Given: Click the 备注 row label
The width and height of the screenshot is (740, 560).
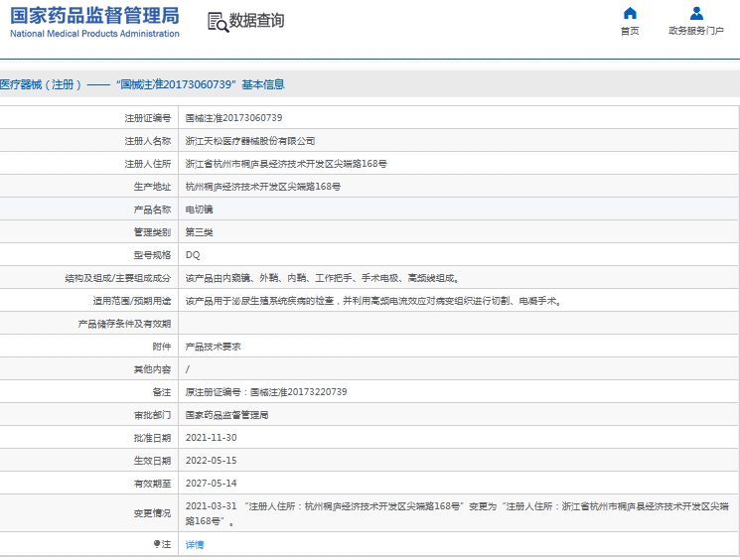Looking at the screenshot, I should pyautogui.click(x=161, y=392).
